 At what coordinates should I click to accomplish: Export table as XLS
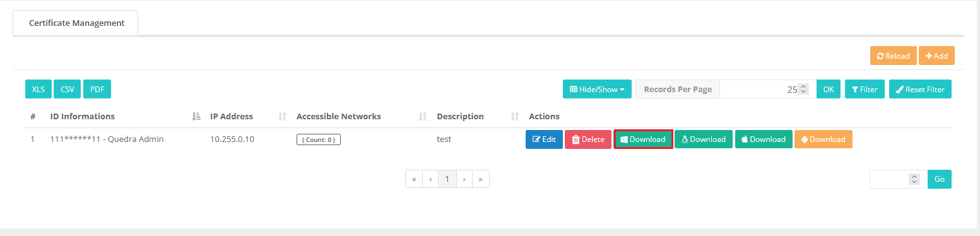pos(38,89)
